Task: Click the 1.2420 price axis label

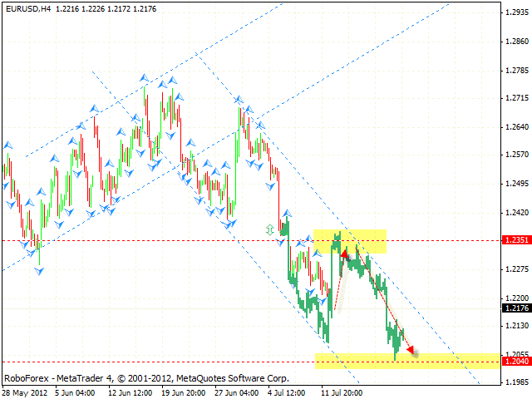Action: coord(517,213)
